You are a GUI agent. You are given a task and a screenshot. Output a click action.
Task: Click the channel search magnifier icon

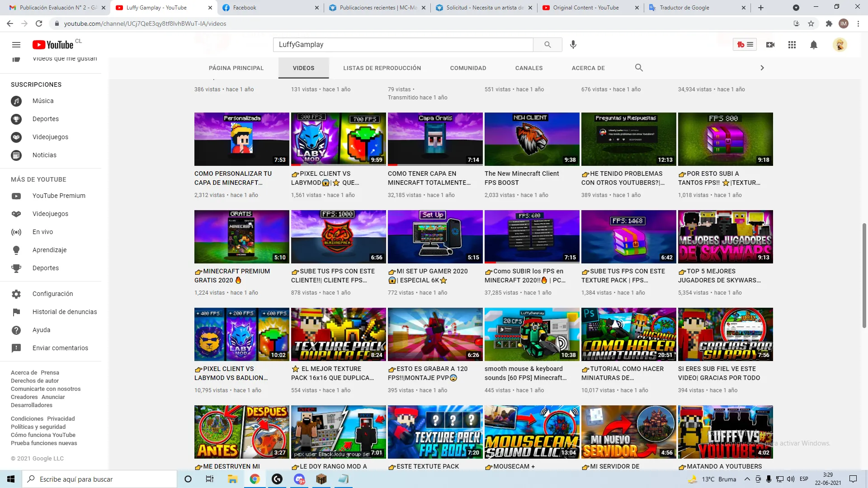point(639,68)
